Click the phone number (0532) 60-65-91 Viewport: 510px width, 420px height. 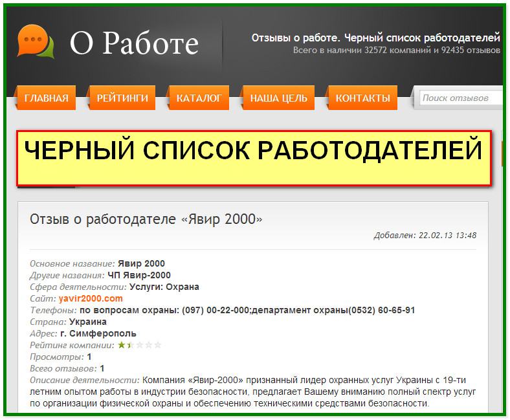[382, 310]
